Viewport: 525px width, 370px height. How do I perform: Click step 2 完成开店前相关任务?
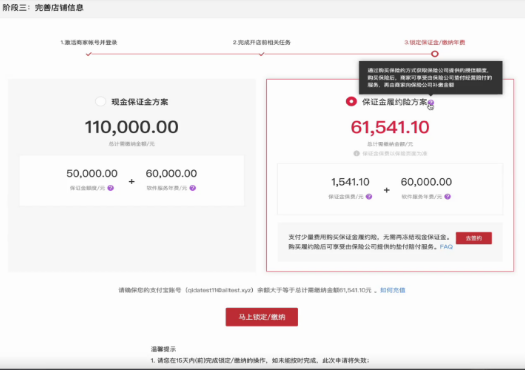pos(262,43)
